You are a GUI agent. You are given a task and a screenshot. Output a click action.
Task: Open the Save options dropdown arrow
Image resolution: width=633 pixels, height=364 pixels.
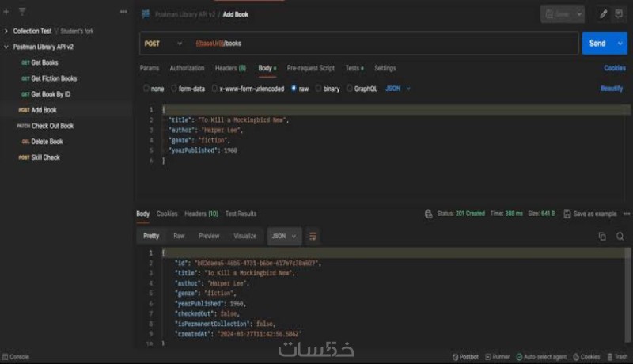(x=579, y=14)
